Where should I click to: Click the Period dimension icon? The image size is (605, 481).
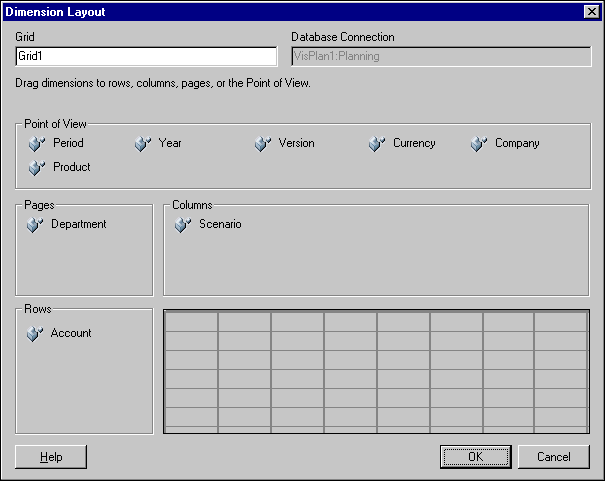[x=37, y=144]
